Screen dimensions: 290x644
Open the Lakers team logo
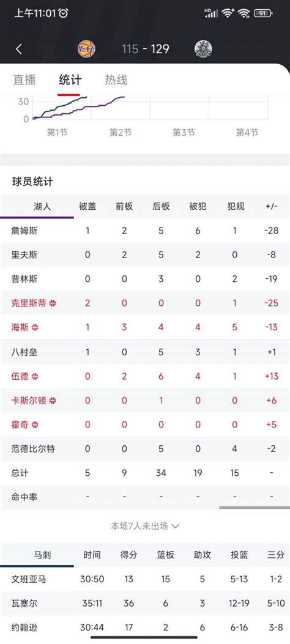pos(87,49)
